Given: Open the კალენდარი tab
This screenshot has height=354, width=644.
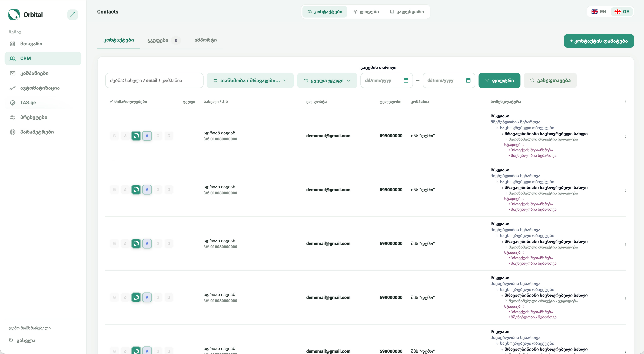Looking at the screenshot, I should coord(407,12).
